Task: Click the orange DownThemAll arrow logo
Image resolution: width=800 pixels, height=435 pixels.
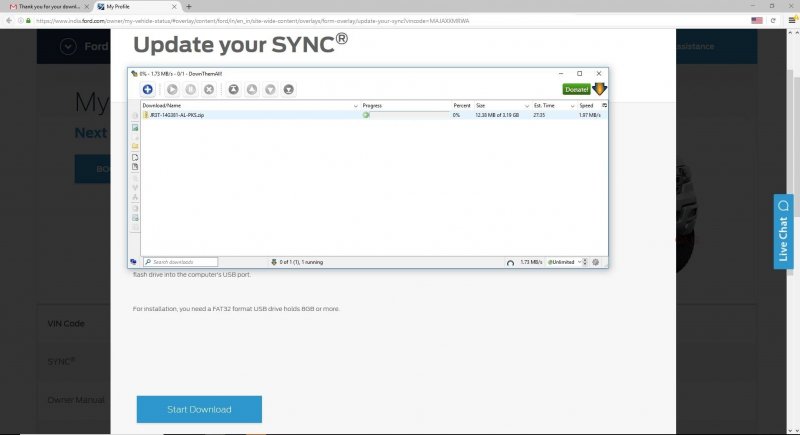Action: point(599,89)
